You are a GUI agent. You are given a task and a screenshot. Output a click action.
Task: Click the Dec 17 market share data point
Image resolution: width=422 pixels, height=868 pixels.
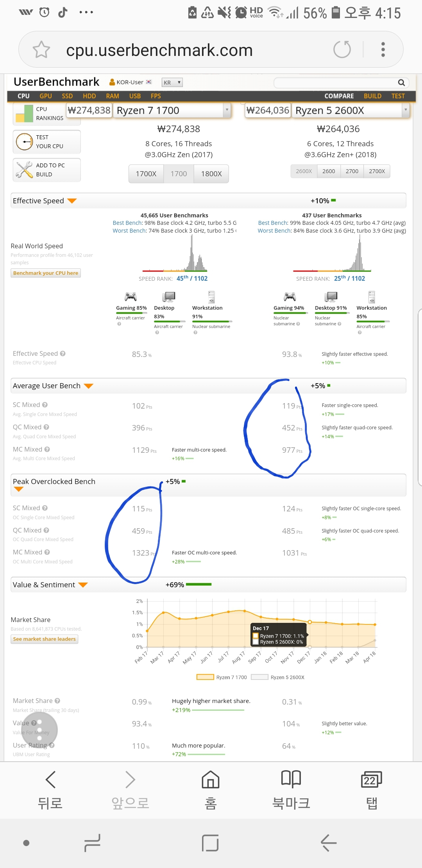pos(310,622)
